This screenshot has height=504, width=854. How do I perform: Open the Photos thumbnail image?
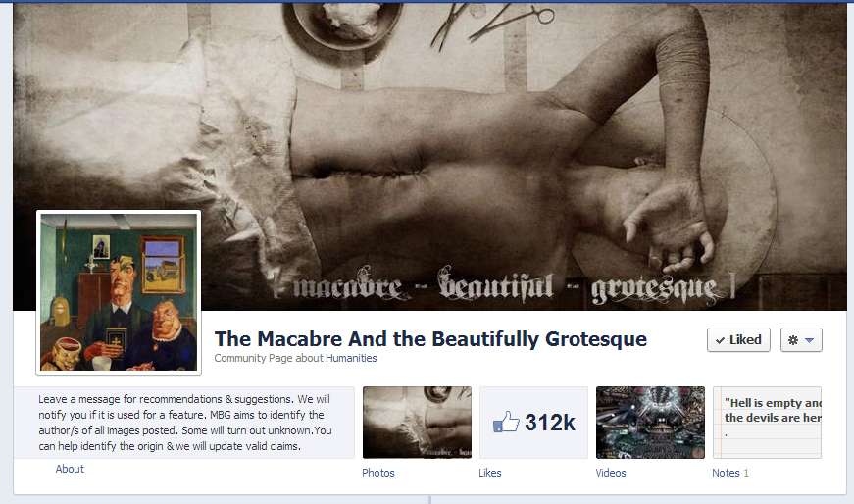tap(418, 423)
